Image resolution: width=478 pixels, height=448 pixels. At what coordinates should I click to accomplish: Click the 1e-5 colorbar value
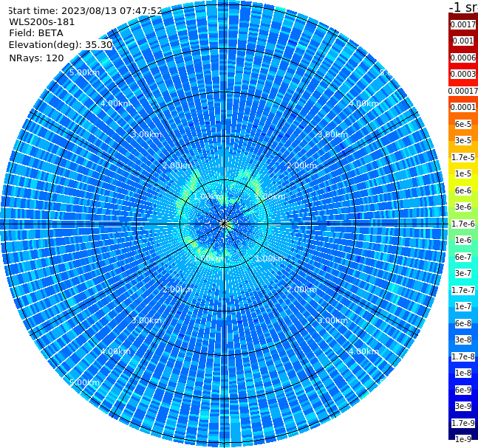[463, 173]
